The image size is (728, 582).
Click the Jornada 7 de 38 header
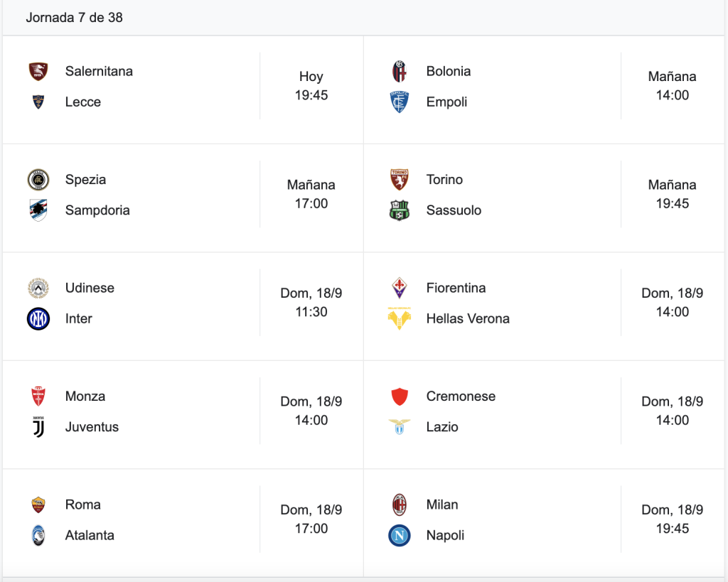74,18
